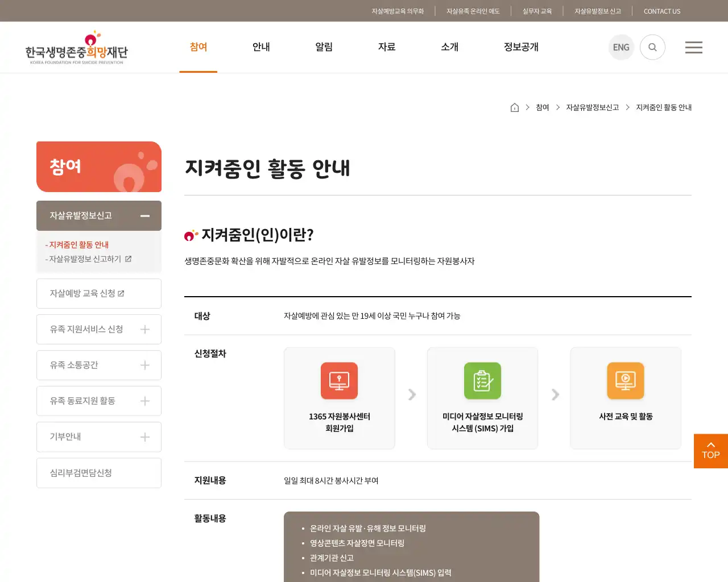Select the green SIMS 가입 clipboard icon
This screenshot has width=728, height=582.
point(482,381)
